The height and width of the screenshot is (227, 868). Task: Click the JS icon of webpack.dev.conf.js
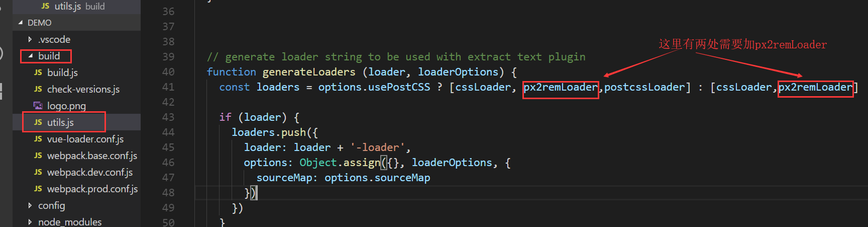[x=38, y=172]
